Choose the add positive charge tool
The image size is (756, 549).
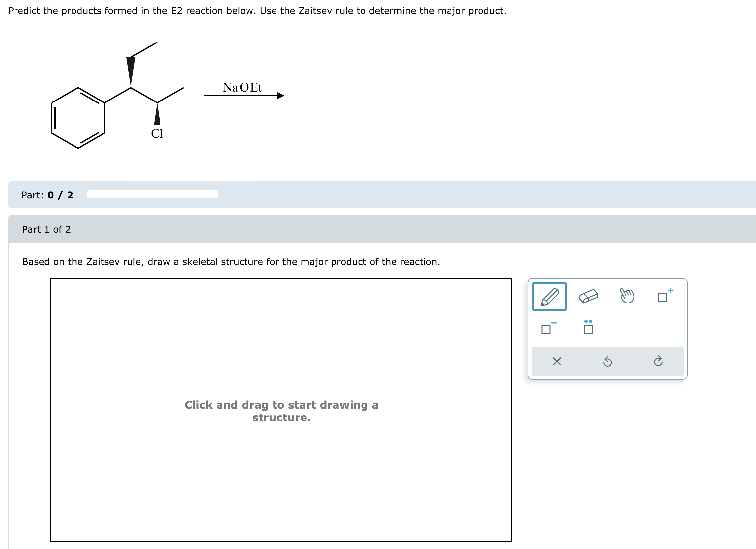[664, 296]
